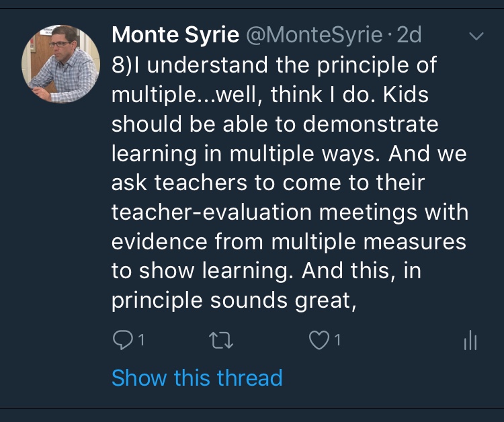Click the like count number 1

pyautogui.click(x=337, y=341)
